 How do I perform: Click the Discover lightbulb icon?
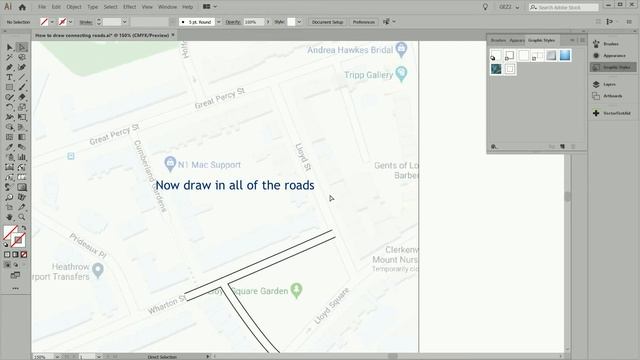point(485,7)
